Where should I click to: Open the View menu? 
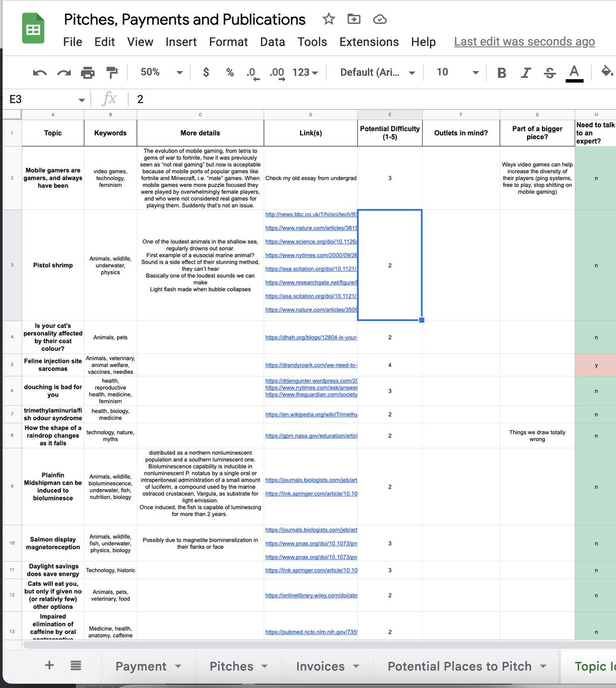tap(140, 42)
